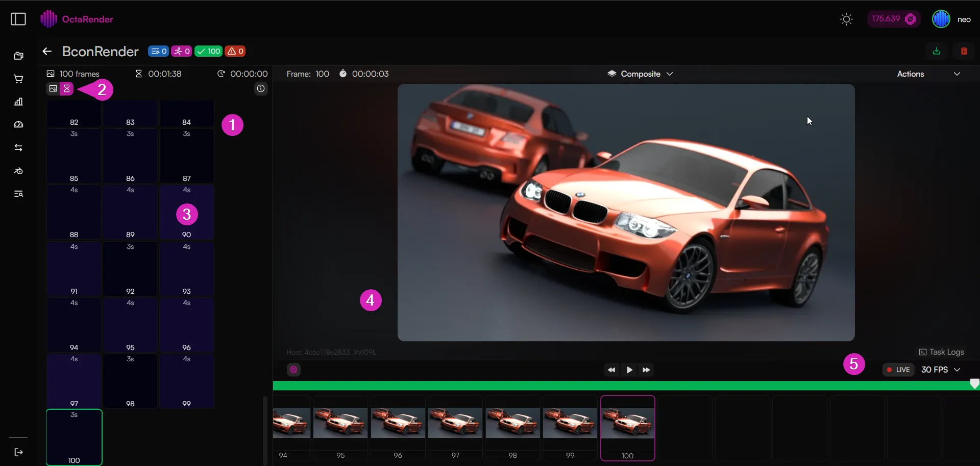Click the logout icon in sidebar

(18, 452)
